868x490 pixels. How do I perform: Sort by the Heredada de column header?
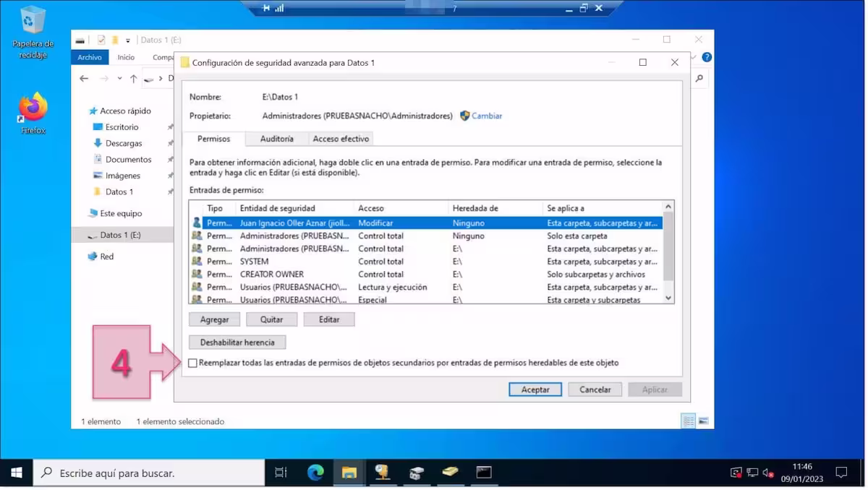[495, 208]
